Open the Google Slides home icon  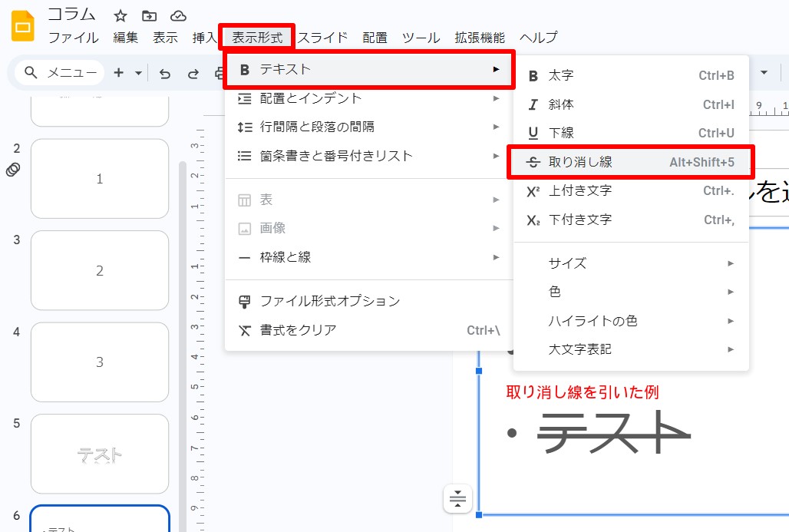click(23, 25)
